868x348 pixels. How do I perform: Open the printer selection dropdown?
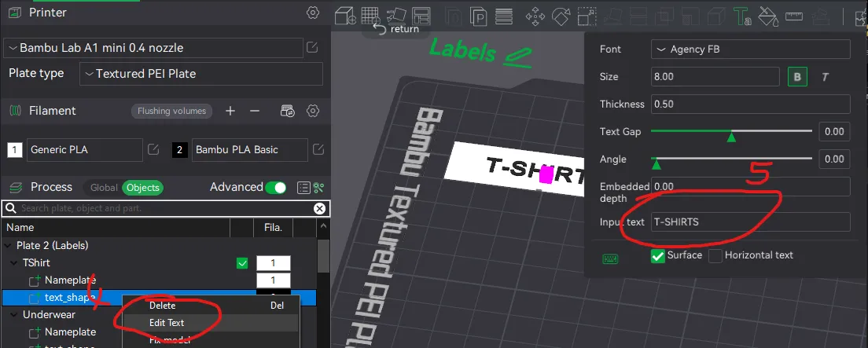pyautogui.click(x=153, y=48)
